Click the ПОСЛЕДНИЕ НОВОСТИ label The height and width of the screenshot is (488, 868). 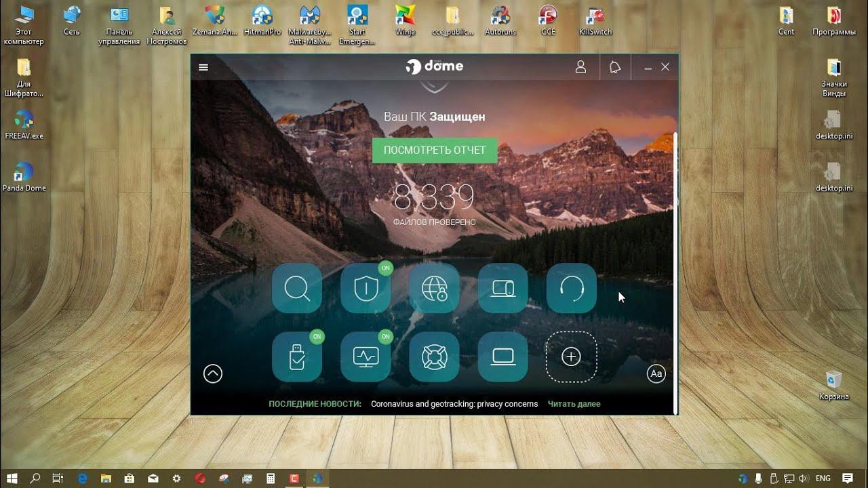click(315, 404)
